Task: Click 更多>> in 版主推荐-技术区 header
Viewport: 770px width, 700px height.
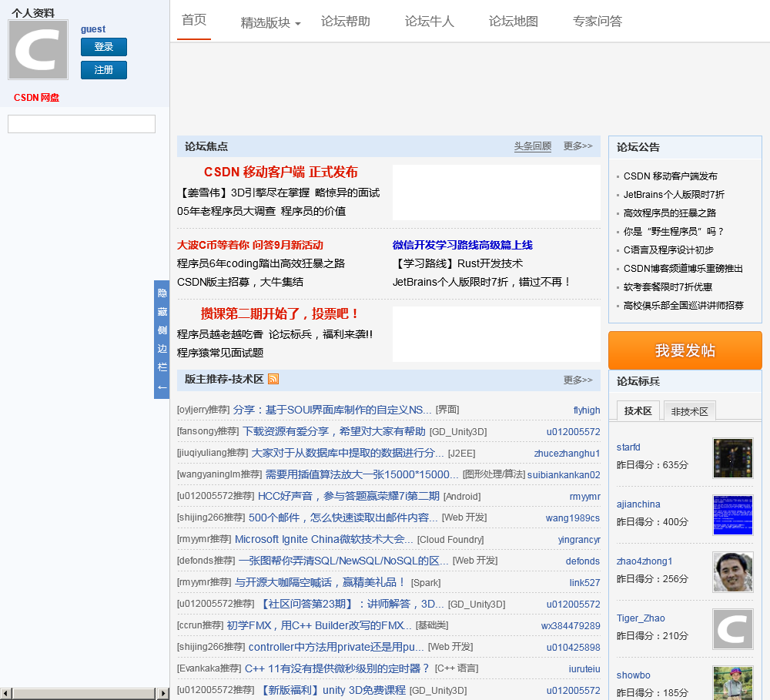Action: point(577,380)
